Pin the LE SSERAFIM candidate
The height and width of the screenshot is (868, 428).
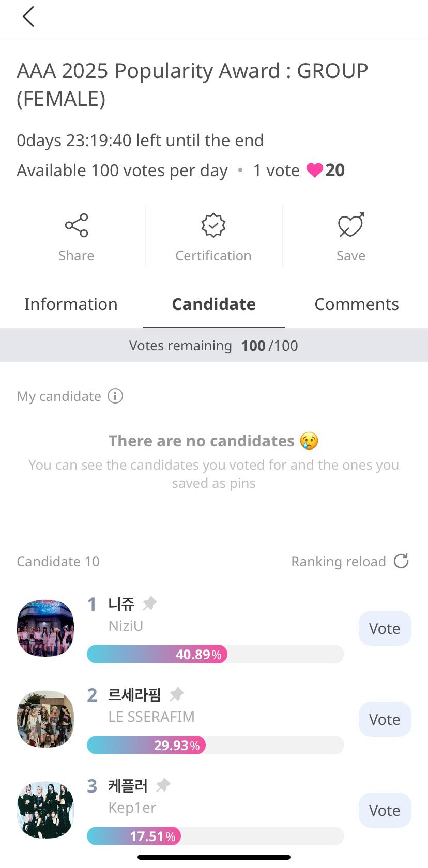pos(177,694)
